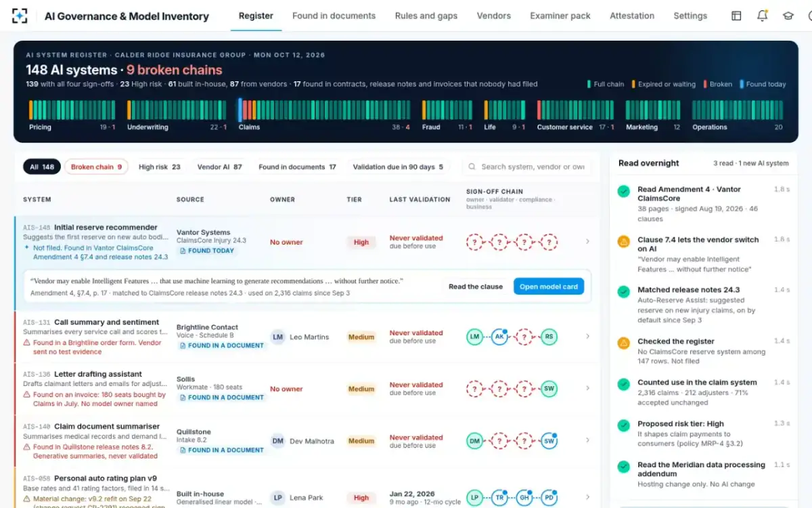Expand the Initial reserve recommender row chevron

(587, 242)
